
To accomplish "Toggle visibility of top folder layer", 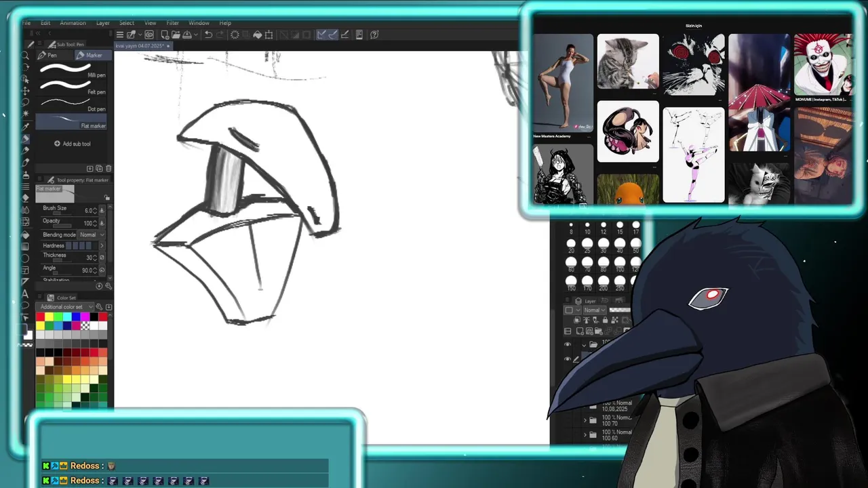I will tap(568, 344).
